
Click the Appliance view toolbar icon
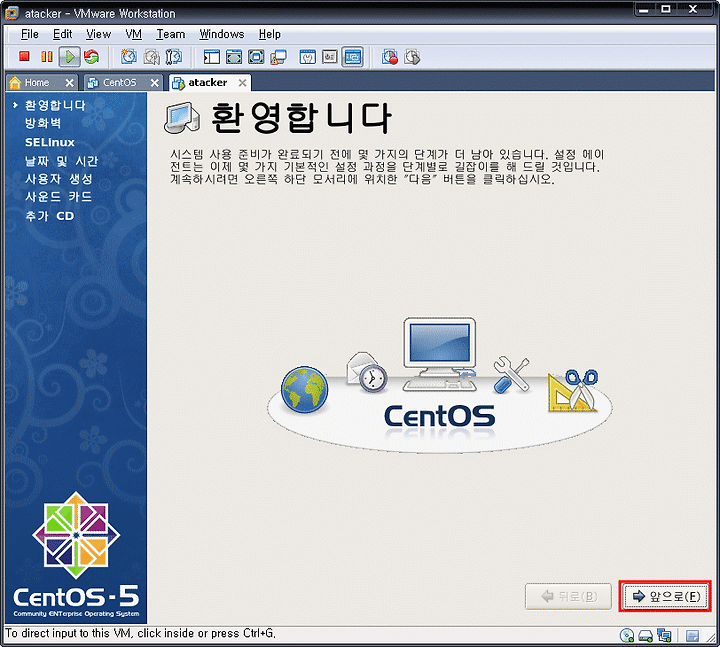[330, 57]
